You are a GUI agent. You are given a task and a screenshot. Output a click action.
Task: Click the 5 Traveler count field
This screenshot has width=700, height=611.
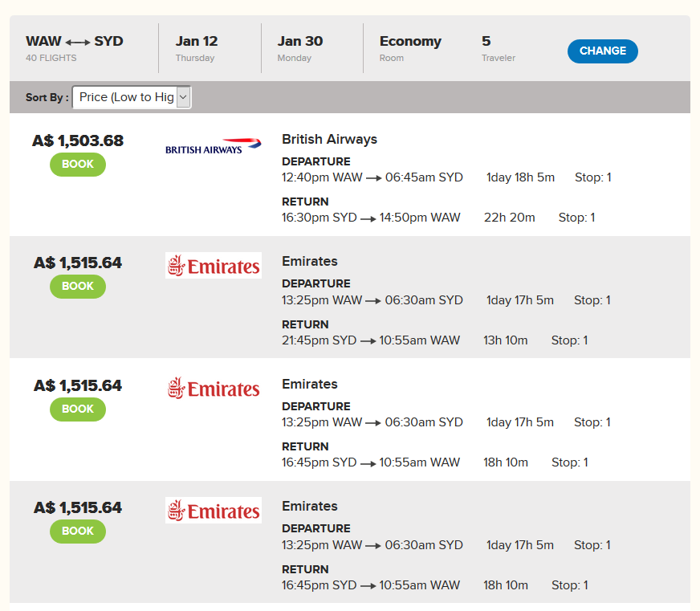tap(499, 48)
